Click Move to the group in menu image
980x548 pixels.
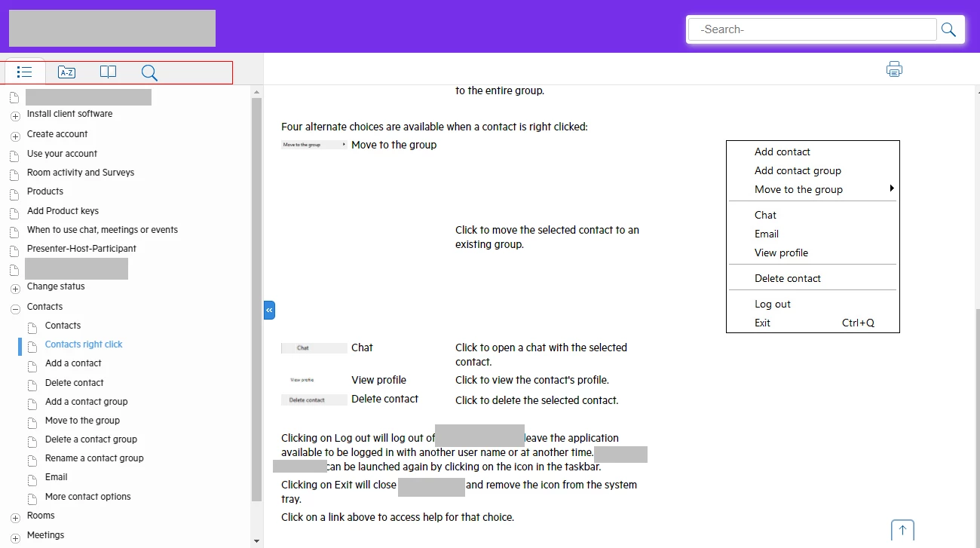[x=798, y=190]
